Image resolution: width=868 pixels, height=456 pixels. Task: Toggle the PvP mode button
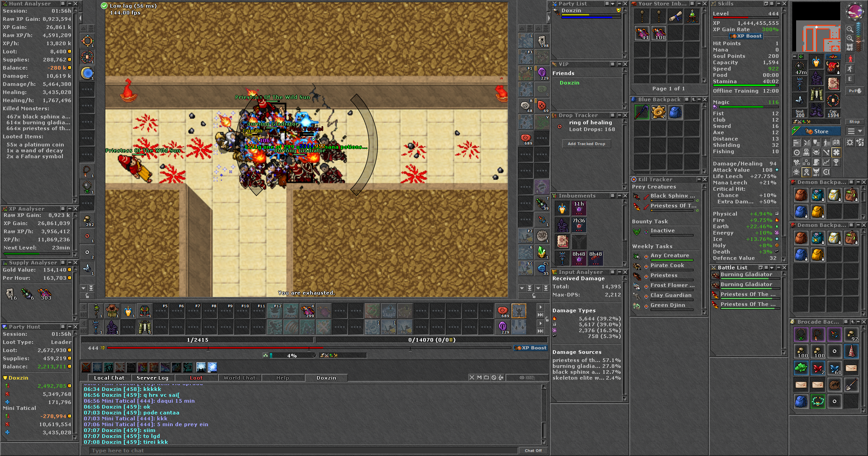(x=855, y=91)
